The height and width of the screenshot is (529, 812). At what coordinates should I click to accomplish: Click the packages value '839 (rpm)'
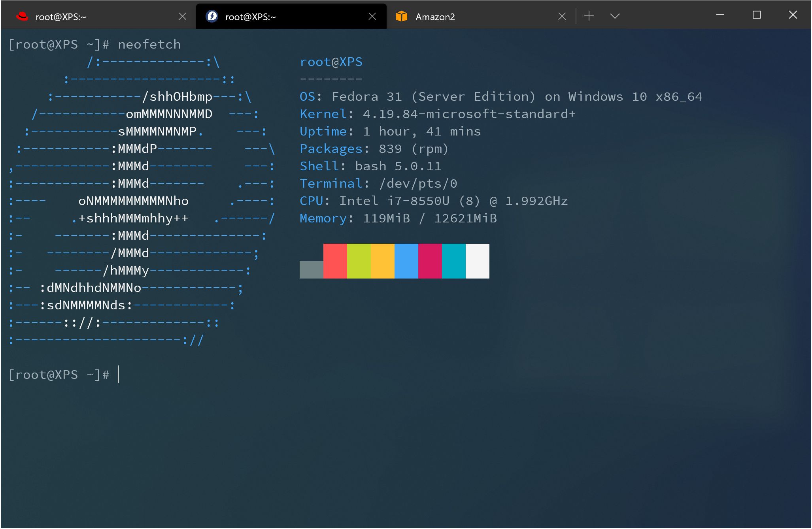pos(414,149)
